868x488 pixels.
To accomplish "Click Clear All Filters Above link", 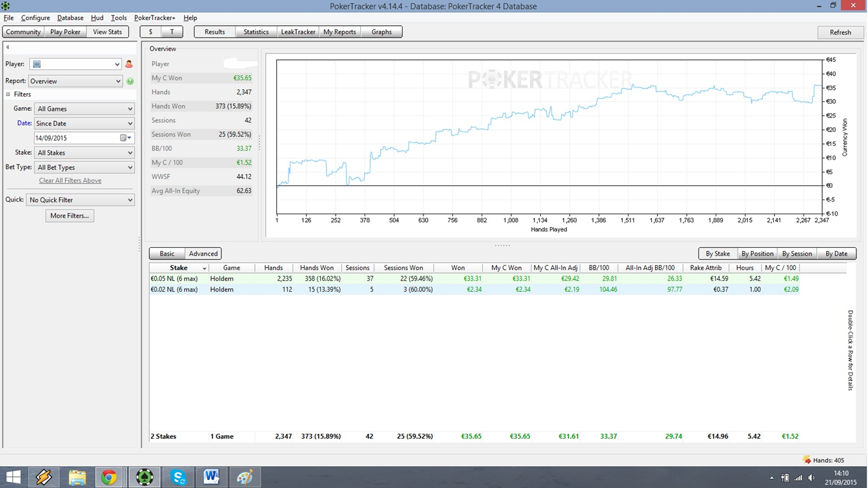I will [x=70, y=181].
